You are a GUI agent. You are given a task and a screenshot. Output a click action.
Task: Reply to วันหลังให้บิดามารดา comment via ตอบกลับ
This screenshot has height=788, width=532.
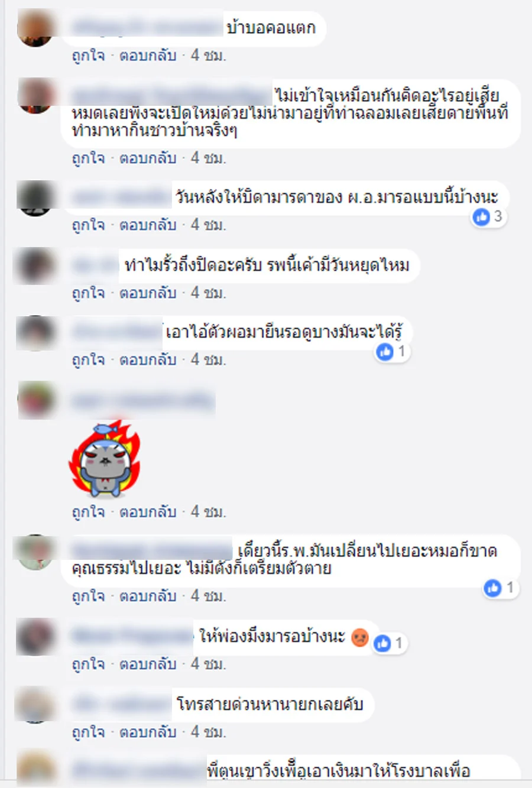[148, 225]
